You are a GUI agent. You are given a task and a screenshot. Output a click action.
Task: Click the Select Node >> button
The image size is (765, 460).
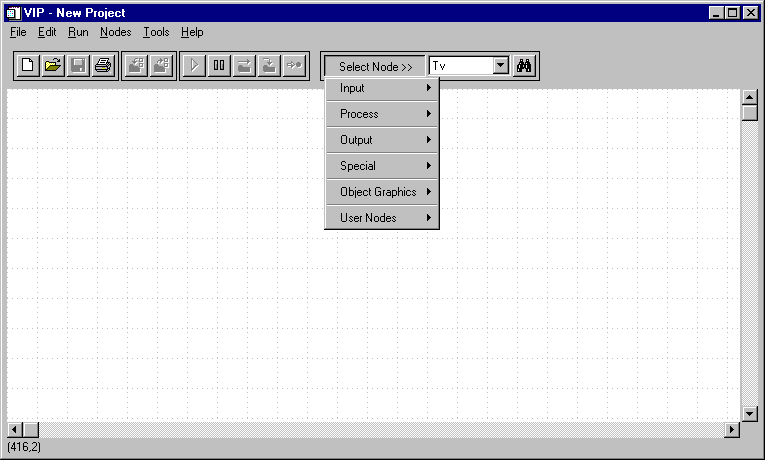(x=375, y=67)
